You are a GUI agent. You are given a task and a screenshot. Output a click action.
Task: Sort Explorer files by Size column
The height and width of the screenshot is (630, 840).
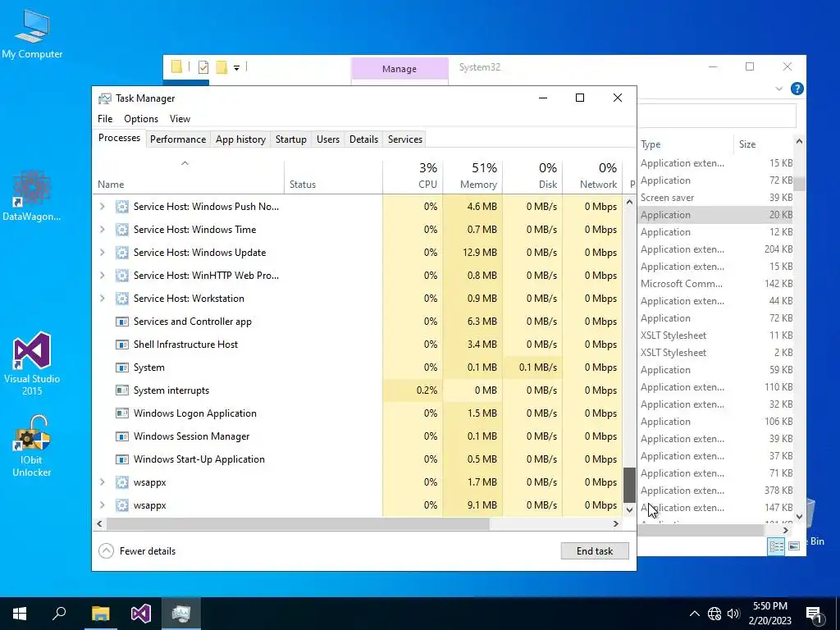click(x=764, y=144)
